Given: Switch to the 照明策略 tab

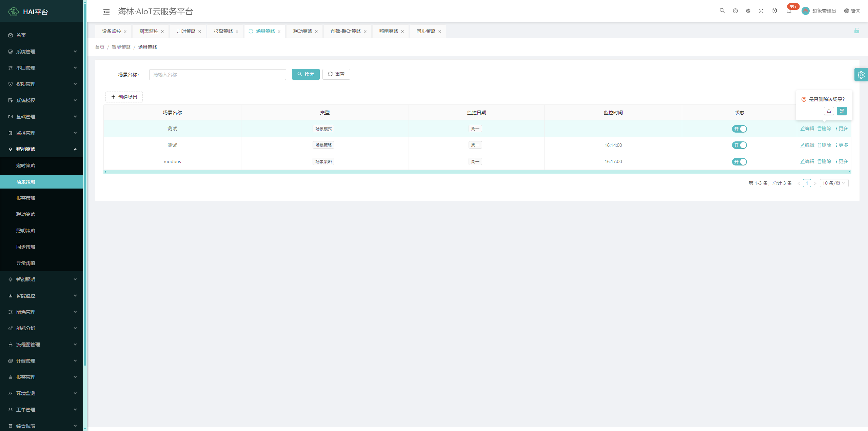Looking at the screenshot, I should [389, 31].
